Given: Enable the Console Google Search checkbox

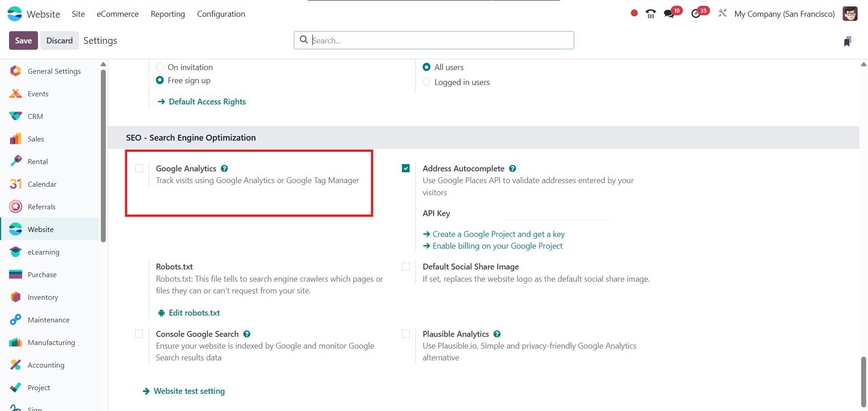Looking at the screenshot, I should coord(139,334).
